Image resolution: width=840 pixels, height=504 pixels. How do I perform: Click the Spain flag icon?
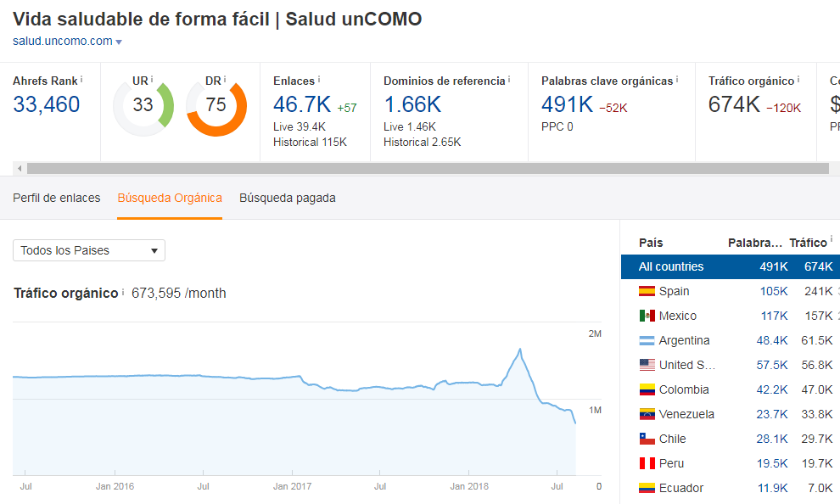pos(647,291)
